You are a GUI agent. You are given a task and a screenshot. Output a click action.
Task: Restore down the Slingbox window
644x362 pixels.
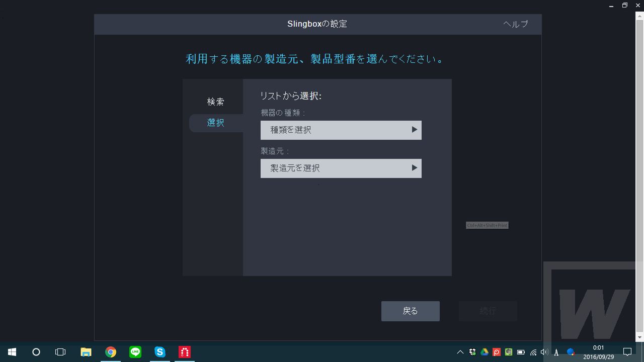625,5
